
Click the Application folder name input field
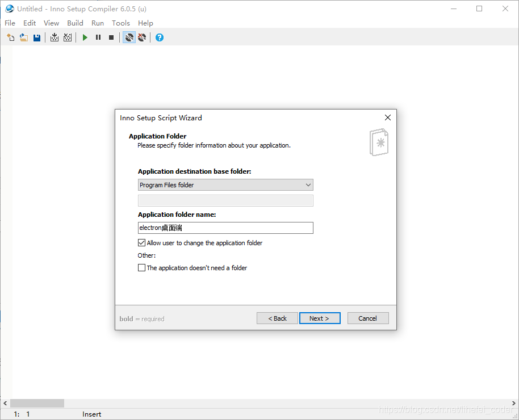225,228
